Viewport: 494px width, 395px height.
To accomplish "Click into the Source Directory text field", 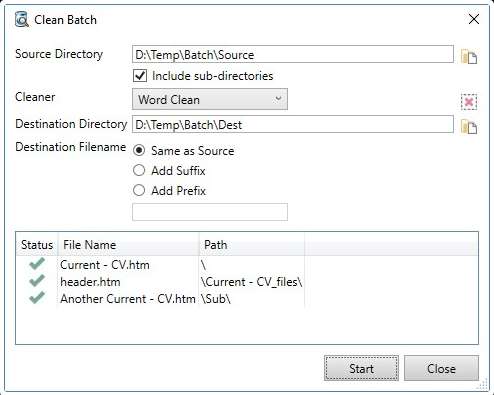I will (x=293, y=54).
